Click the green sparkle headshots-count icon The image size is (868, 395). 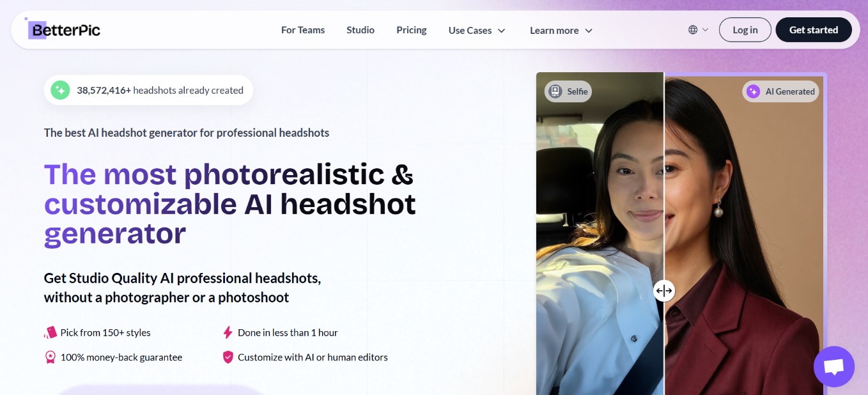click(x=60, y=90)
